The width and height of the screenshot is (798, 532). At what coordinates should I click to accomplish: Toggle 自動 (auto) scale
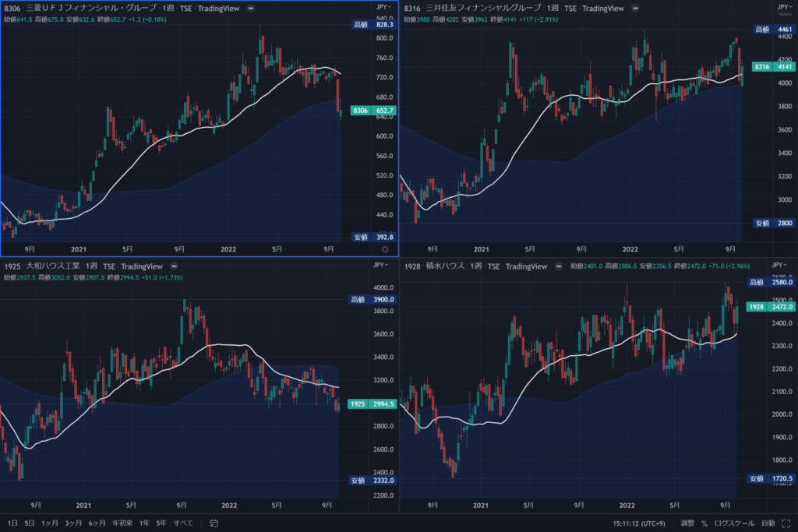(768, 523)
